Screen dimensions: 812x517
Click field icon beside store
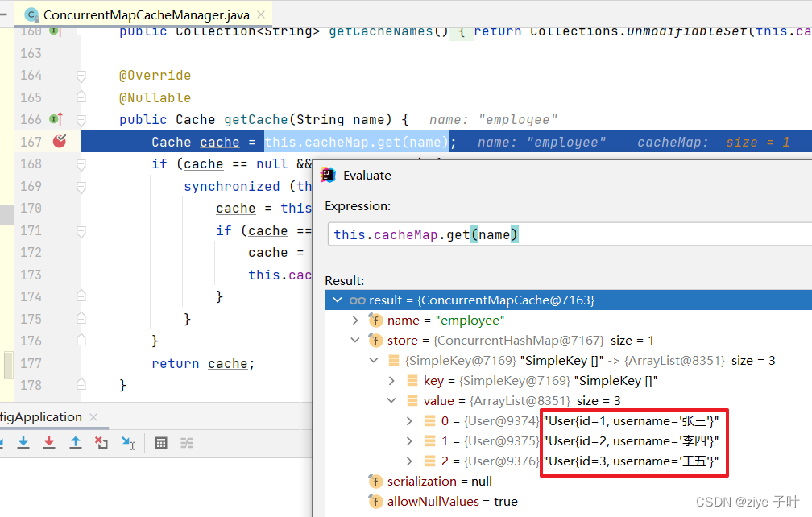pos(375,340)
